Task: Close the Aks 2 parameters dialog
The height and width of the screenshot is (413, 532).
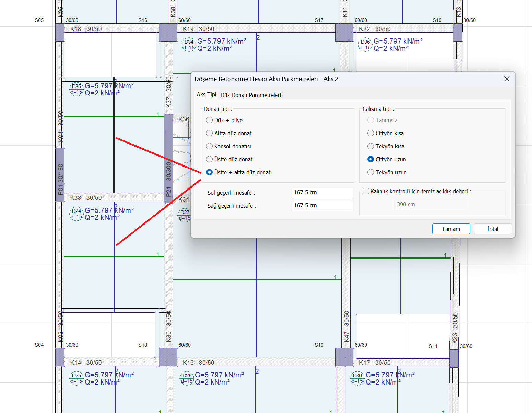Action: pos(507,79)
